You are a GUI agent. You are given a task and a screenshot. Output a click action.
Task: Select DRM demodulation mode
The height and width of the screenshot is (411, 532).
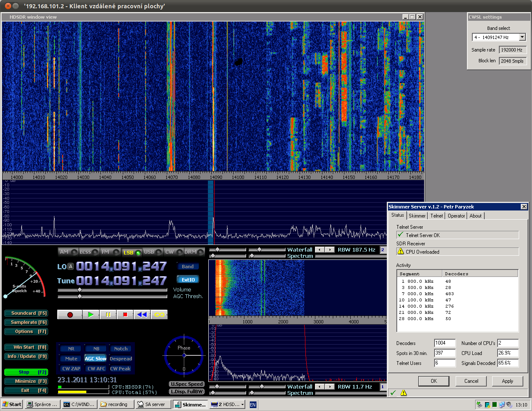[x=194, y=252]
